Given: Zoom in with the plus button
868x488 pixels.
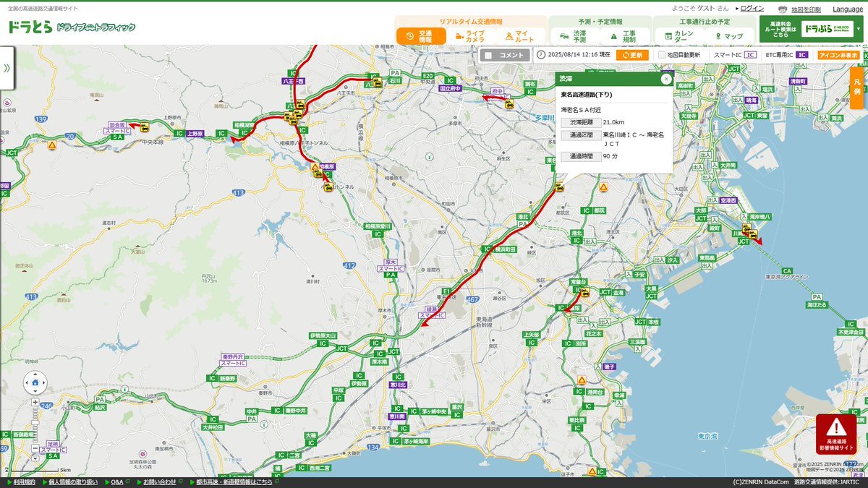Looking at the screenshot, I should [35, 402].
